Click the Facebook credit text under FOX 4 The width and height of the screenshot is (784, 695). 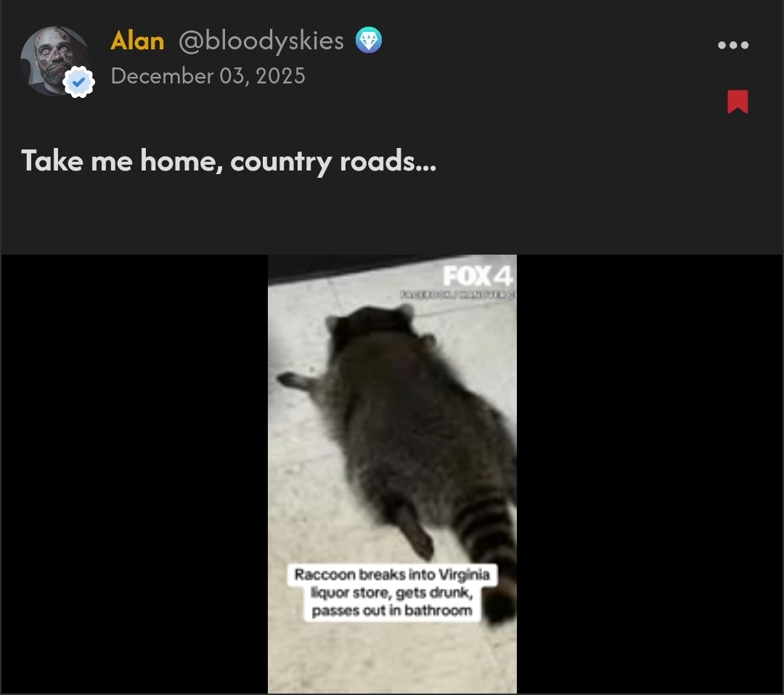pos(457,295)
